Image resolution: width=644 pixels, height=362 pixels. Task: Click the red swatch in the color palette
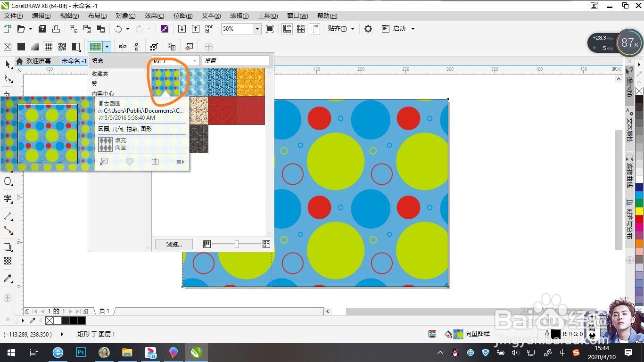[x=639, y=219]
